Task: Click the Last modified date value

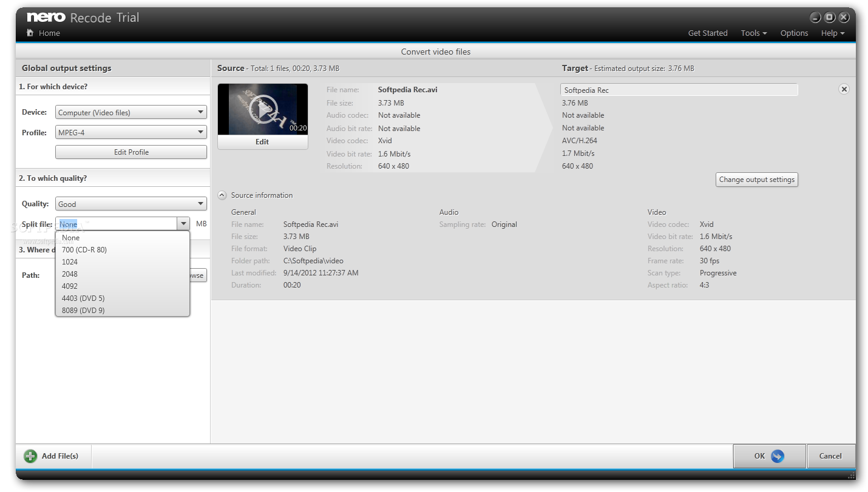Action: click(321, 273)
